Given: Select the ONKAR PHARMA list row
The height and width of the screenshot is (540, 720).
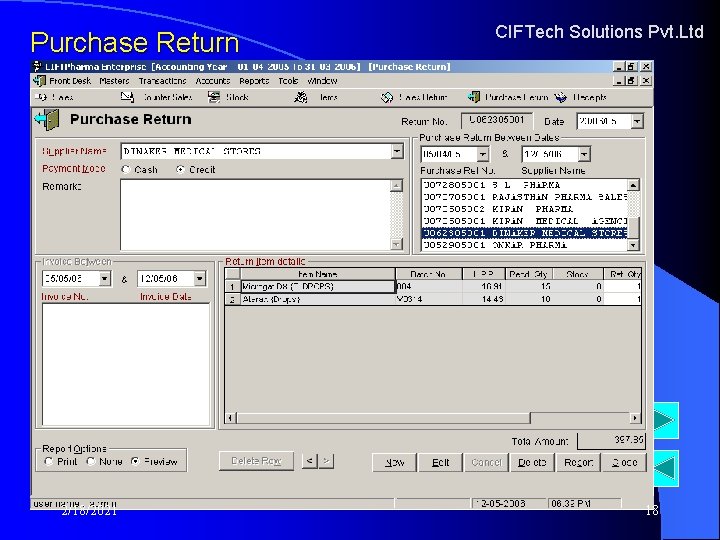Looking at the screenshot, I should [x=524, y=245].
